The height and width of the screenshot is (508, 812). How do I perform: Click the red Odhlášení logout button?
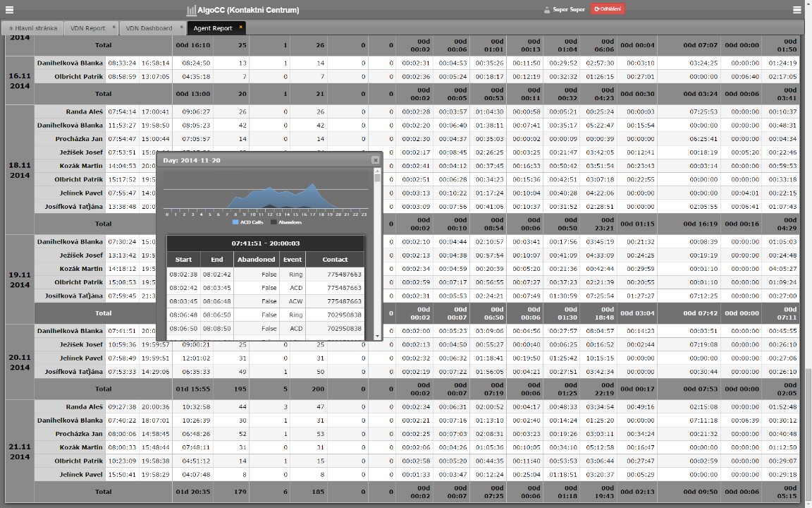pos(608,10)
